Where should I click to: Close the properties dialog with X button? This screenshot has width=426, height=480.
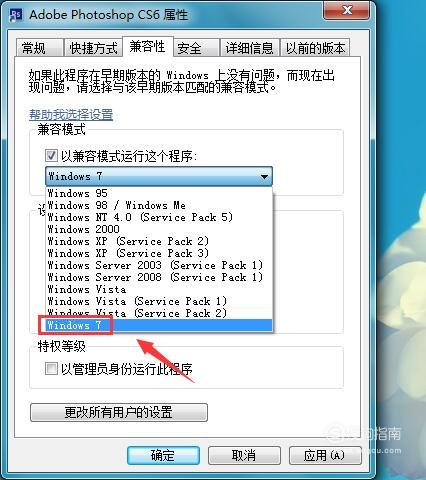click(x=346, y=10)
